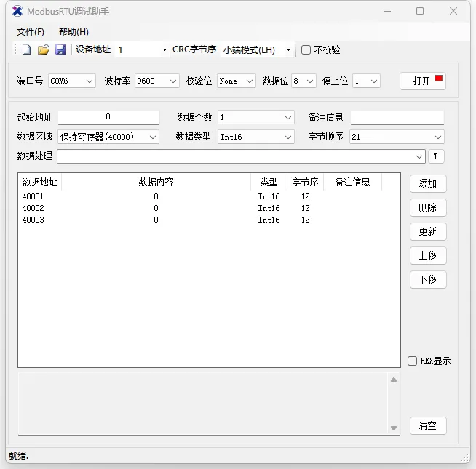Image resolution: width=476 pixels, height=469 pixels.
Task: Click the 打开 port button
Action: point(423,81)
